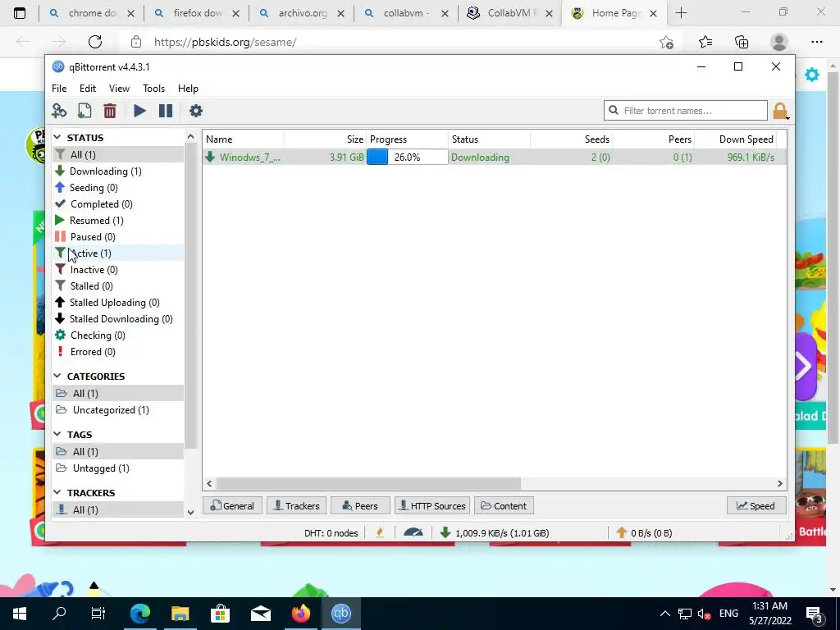
Task: Open the View menu
Action: point(119,89)
